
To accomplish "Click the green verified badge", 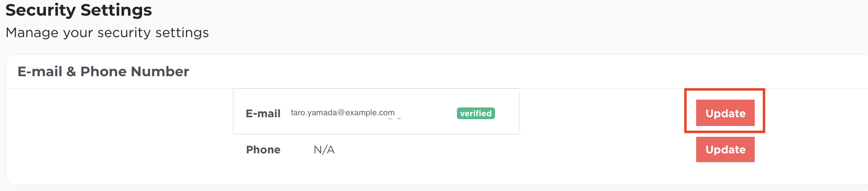I will pyautogui.click(x=476, y=113).
